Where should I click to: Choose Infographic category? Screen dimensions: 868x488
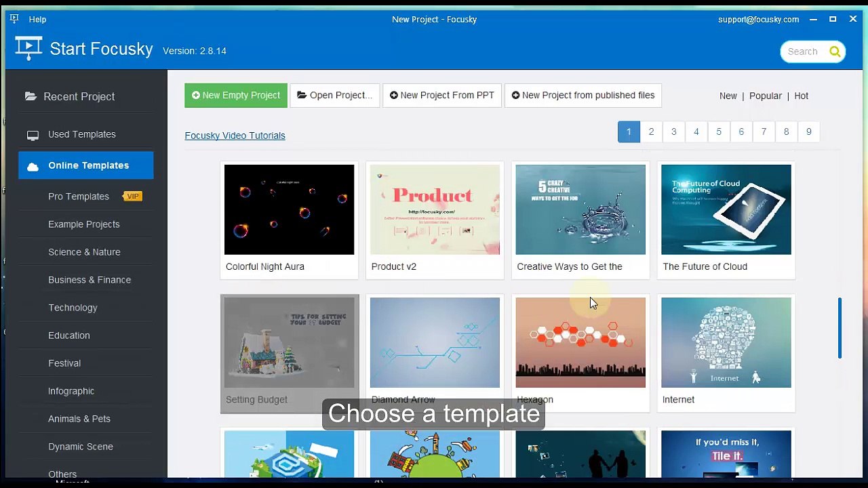[x=71, y=391]
